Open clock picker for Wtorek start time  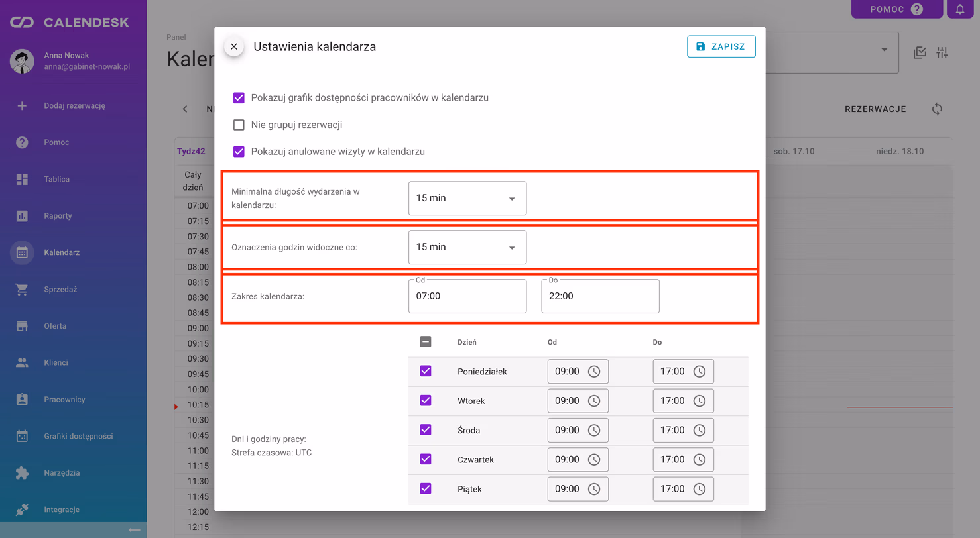click(594, 401)
